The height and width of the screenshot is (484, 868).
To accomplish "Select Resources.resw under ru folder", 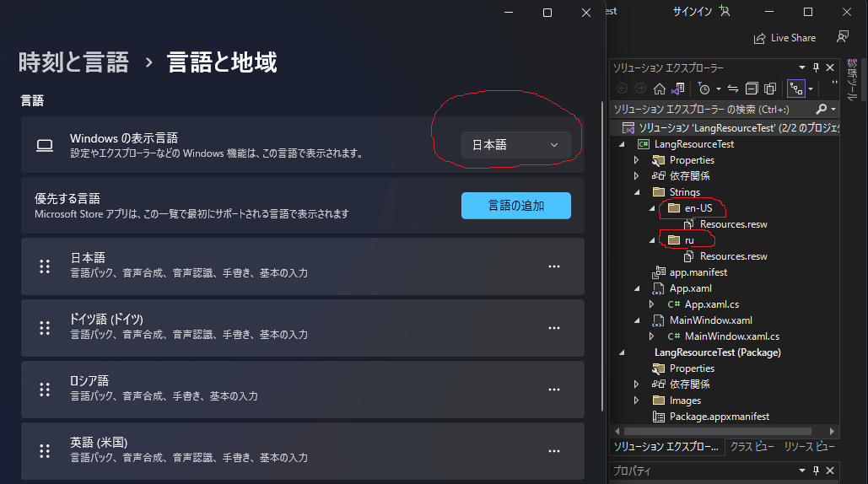I will coord(733,256).
